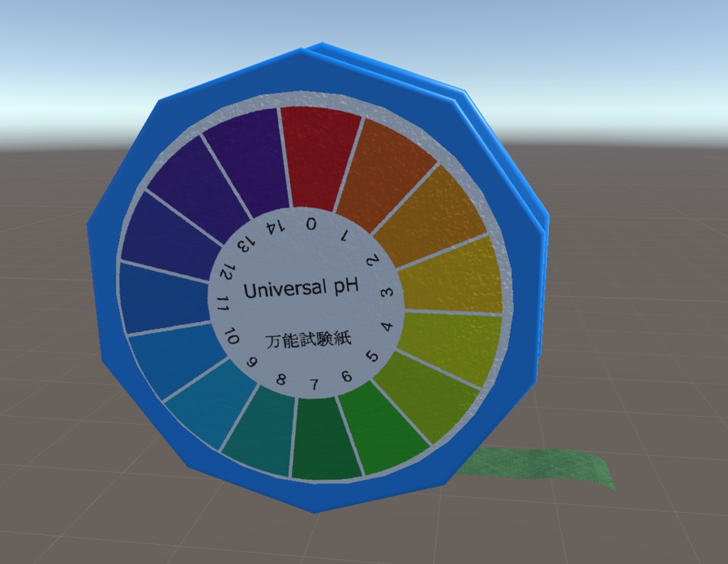
Task: Click the number '8' on the dial
Action: (280, 380)
